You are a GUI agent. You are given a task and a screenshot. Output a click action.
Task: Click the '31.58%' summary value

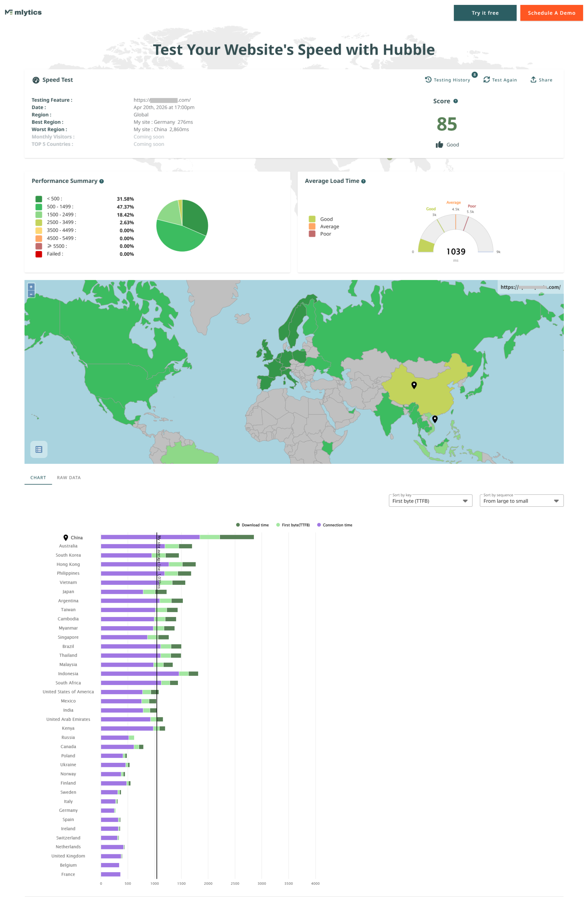[x=125, y=199]
